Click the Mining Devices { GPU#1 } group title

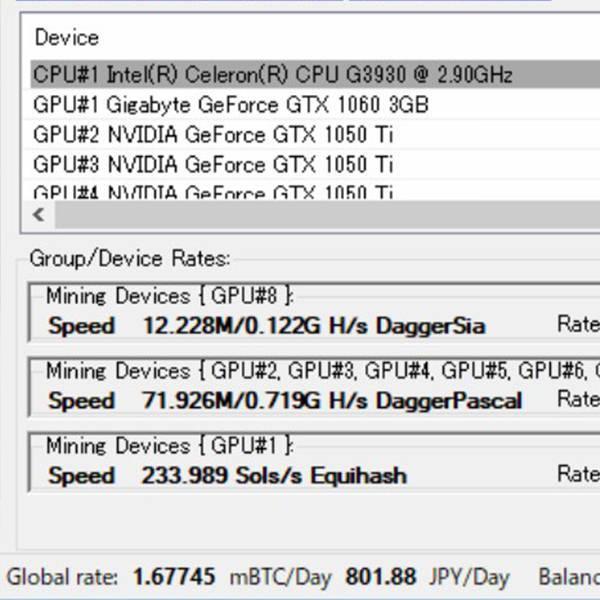[170, 446]
